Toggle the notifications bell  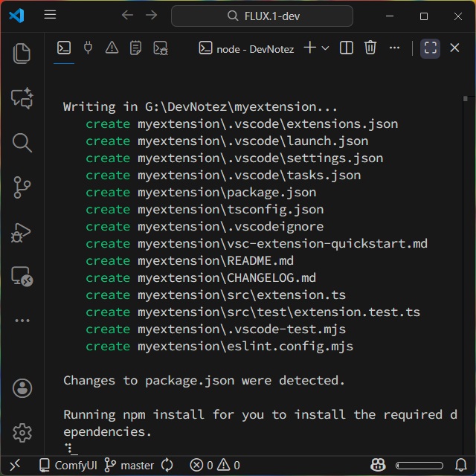(x=460, y=466)
